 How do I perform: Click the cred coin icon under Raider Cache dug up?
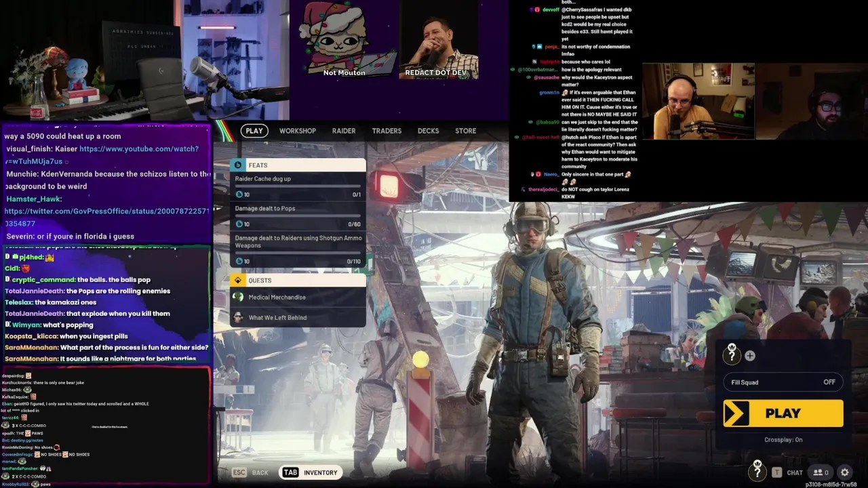[239, 195]
